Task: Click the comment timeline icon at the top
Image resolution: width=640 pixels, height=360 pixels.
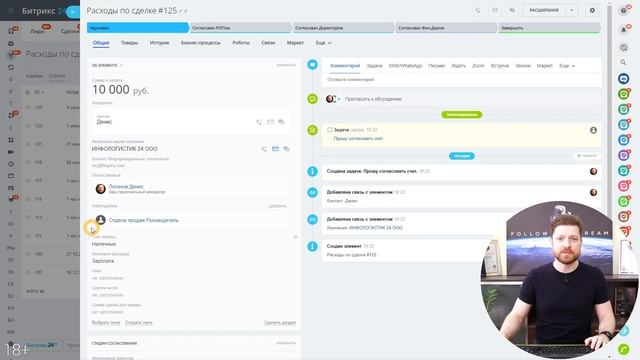Action: pyautogui.click(x=312, y=64)
